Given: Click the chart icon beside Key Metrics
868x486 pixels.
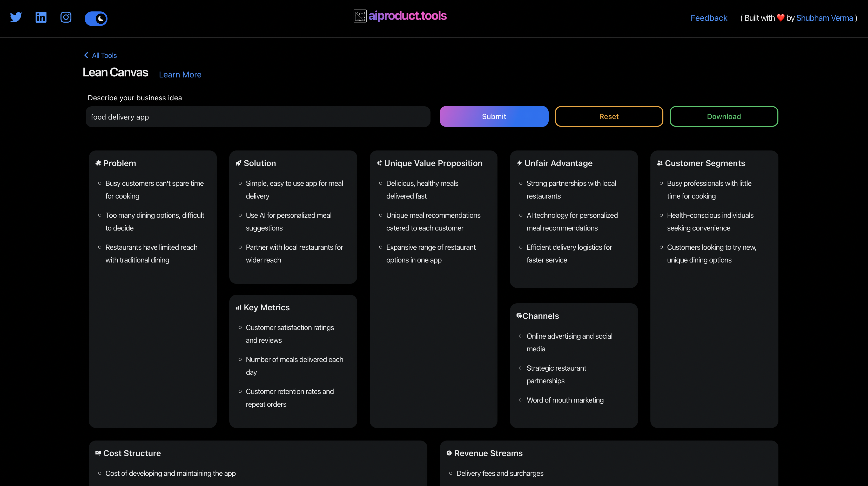Looking at the screenshot, I should pyautogui.click(x=239, y=307).
